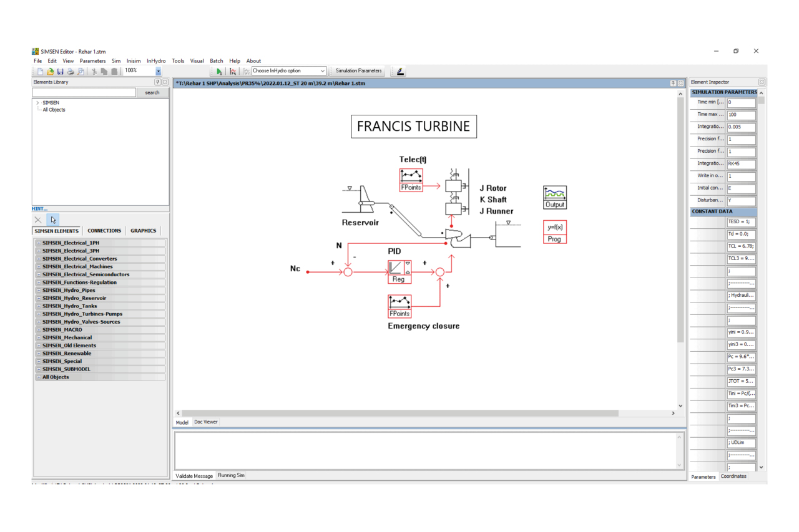Click the pen edit icon in toolbar
Viewport: 799px width, 532px height.
400,71
